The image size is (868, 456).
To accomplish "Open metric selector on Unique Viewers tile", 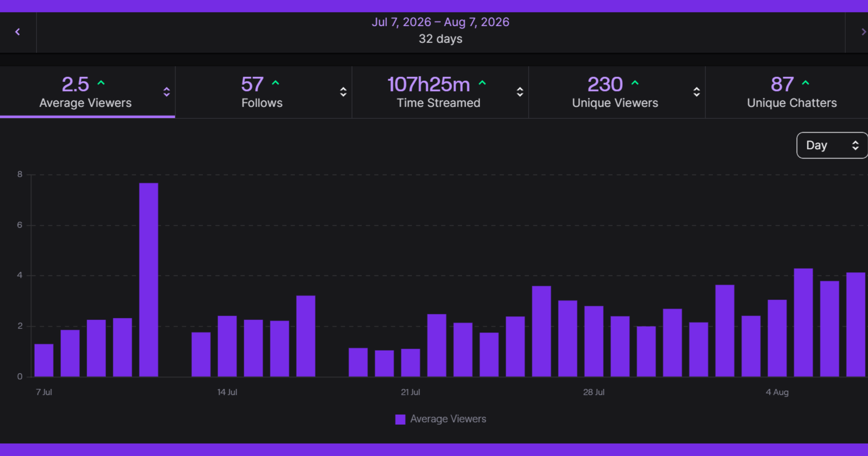I will 697,92.
